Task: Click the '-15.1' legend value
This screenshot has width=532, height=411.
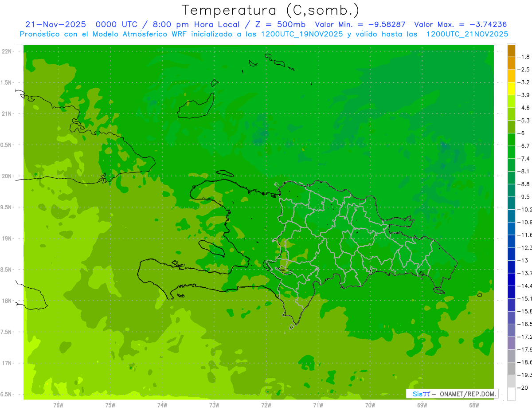Action: pyautogui.click(x=524, y=298)
